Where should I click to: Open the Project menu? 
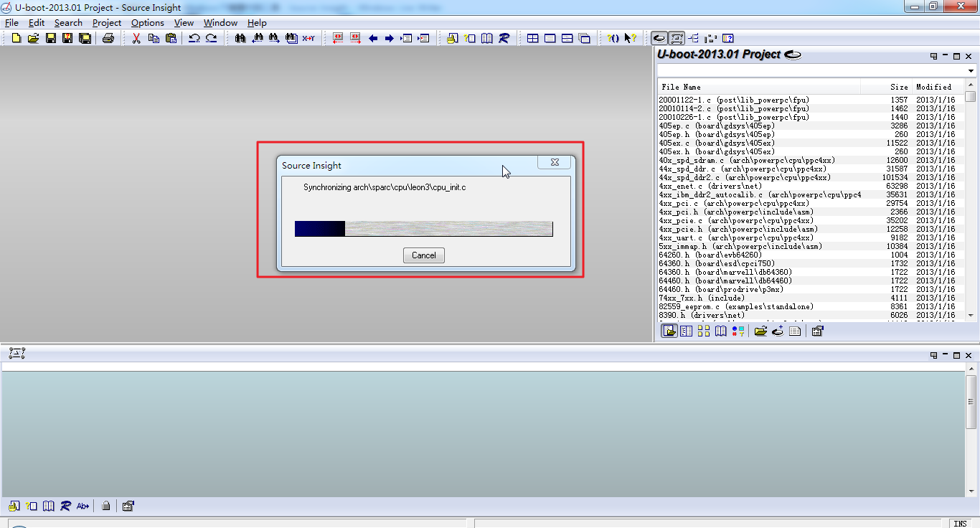click(107, 22)
